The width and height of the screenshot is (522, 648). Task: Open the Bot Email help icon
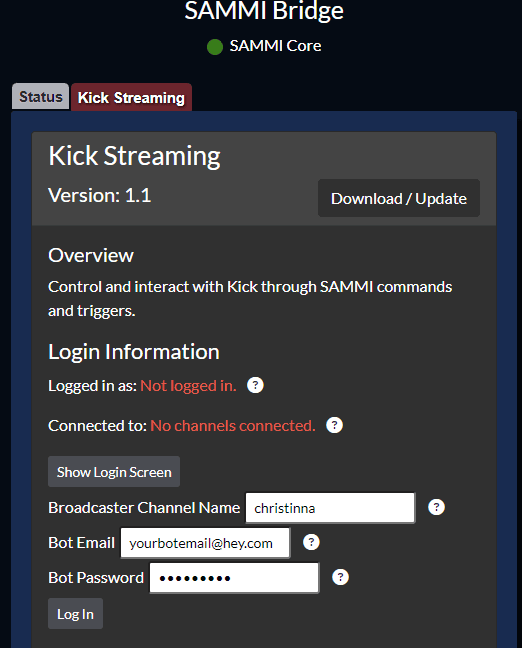pyautogui.click(x=311, y=542)
